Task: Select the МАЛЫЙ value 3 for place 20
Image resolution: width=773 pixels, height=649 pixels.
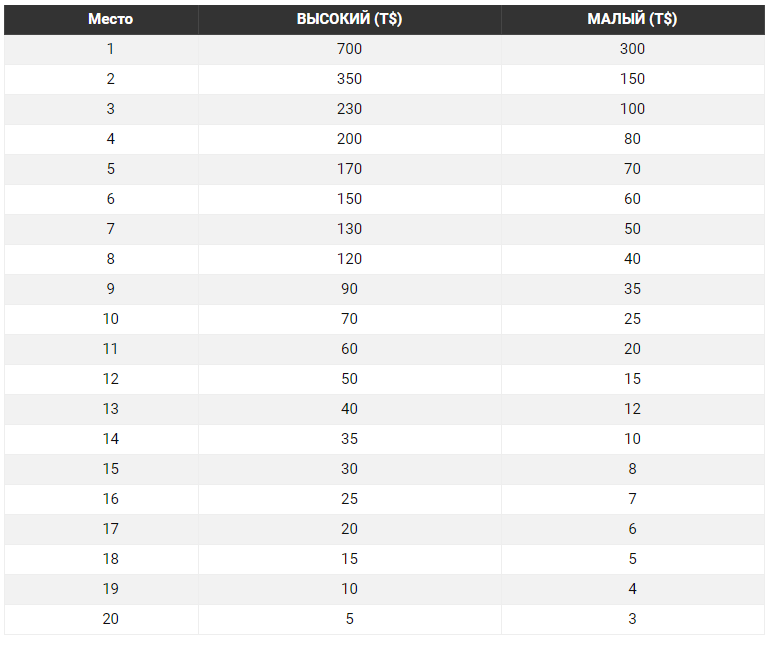Action: (632, 619)
